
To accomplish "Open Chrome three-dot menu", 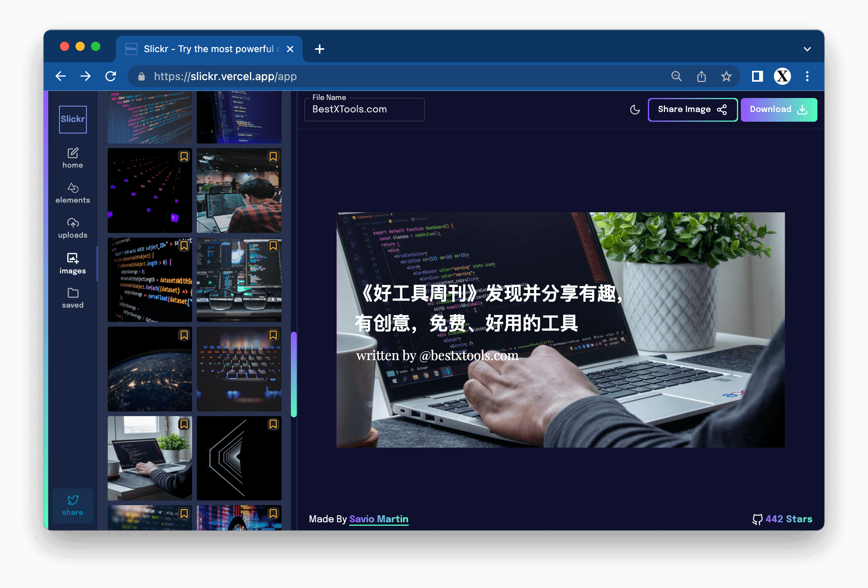I will pyautogui.click(x=807, y=76).
